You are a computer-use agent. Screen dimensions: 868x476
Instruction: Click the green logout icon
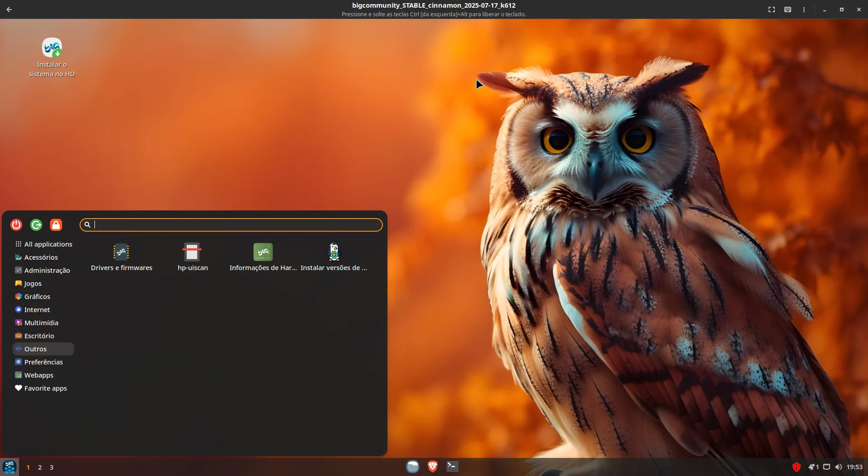point(36,224)
